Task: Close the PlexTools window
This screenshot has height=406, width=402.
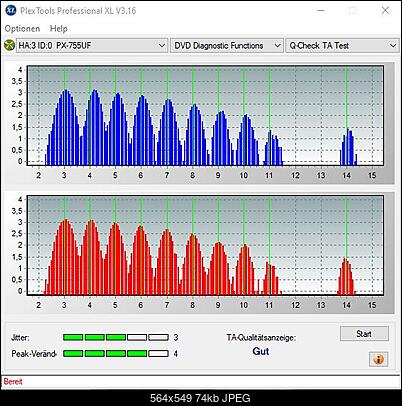Action: [x=385, y=11]
